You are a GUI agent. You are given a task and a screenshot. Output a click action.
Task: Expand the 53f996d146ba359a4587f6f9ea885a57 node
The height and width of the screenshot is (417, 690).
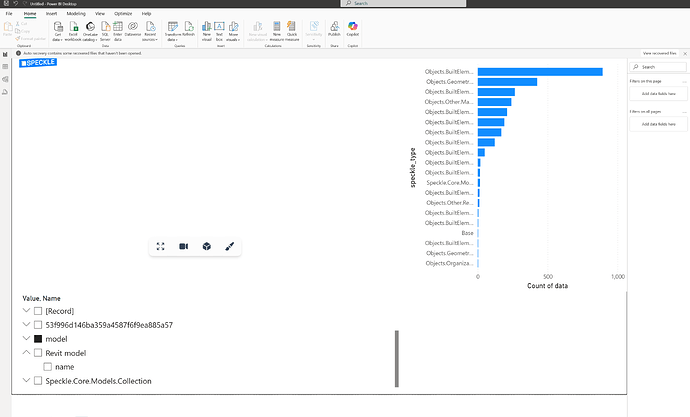26,325
